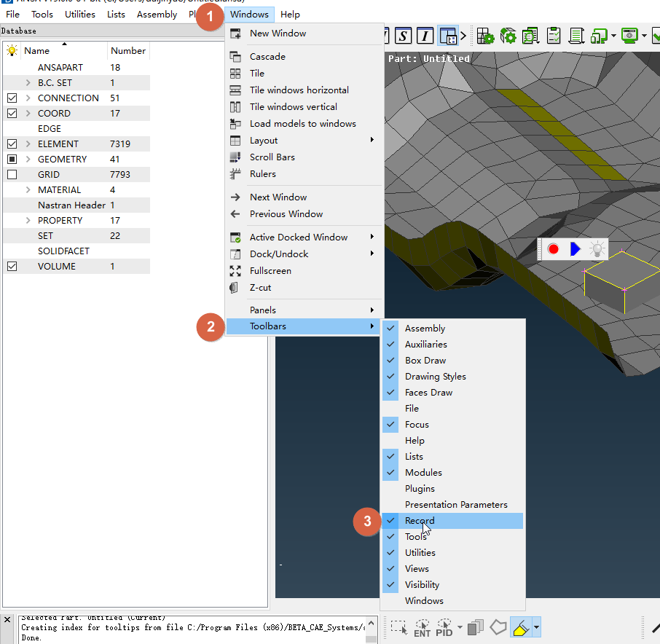Open Active Docked Window submenu
The image size is (660, 644).
[305, 237]
